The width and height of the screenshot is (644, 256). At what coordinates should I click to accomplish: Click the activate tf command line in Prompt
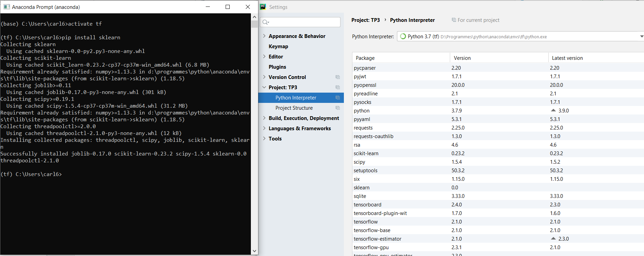pyautogui.click(x=51, y=24)
